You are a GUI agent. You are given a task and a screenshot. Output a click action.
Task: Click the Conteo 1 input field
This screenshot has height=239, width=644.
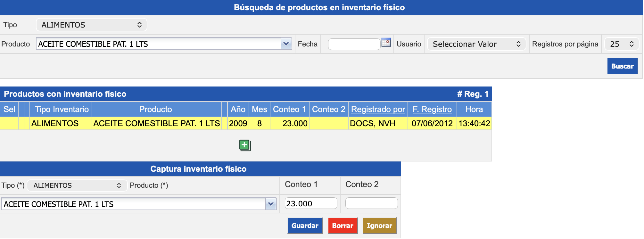tap(311, 203)
